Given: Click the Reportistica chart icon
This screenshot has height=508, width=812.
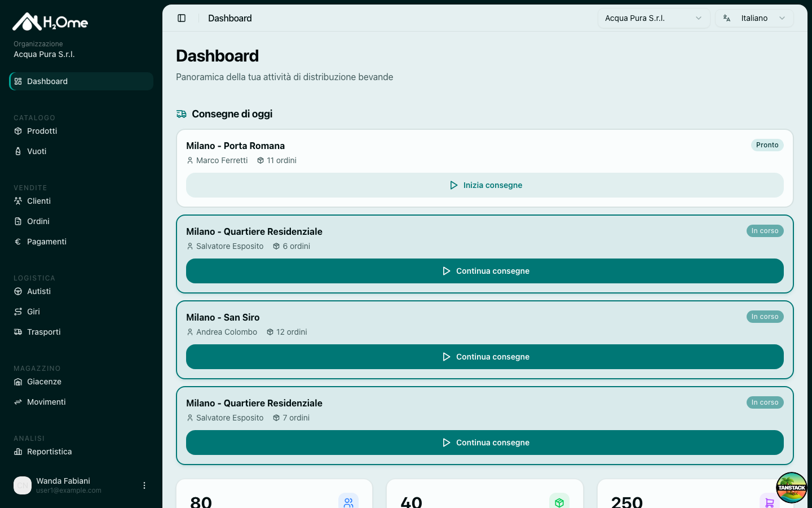Looking at the screenshot, I should (x=18, y=452).
